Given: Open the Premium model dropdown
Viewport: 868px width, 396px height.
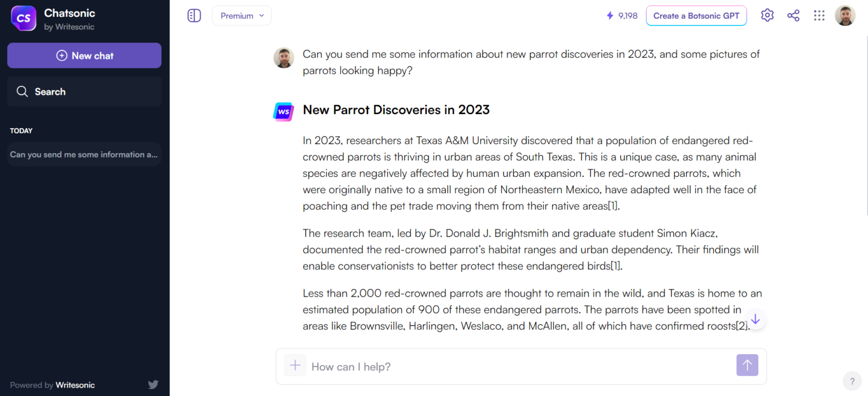Looking at the screenshot, I should point(242,16).
